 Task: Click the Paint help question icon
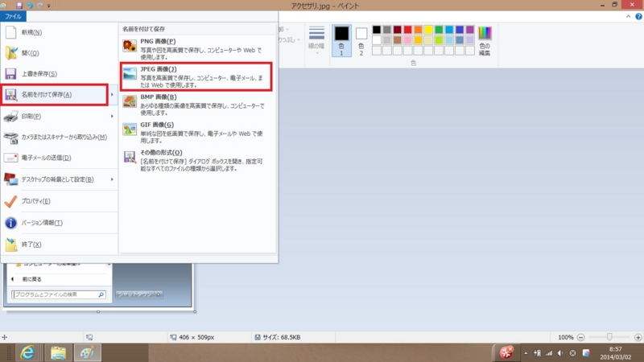click(x=638, y=16)
